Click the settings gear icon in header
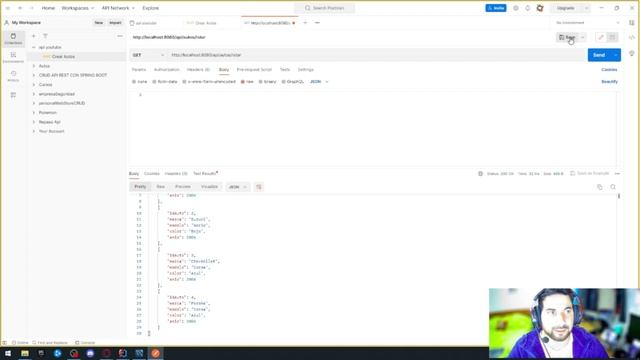640x360 pixels. [516, 8]
